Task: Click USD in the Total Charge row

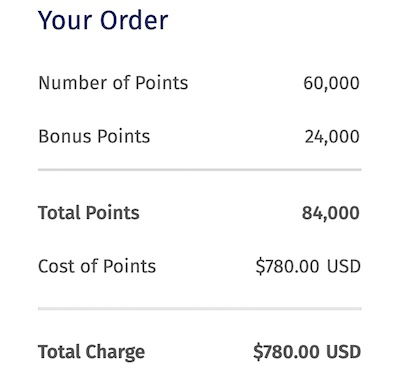Action: click(344, 352)
